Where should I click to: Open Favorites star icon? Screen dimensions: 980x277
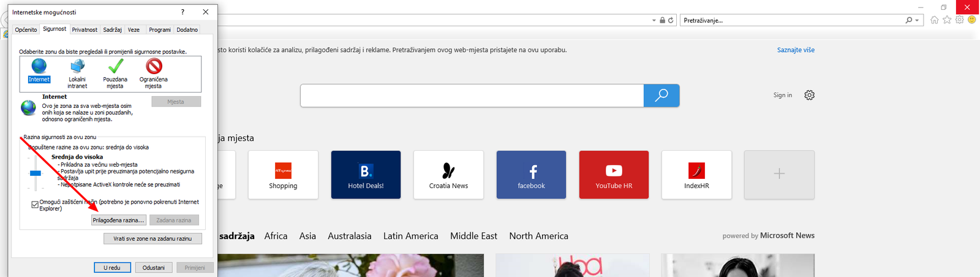947,20
